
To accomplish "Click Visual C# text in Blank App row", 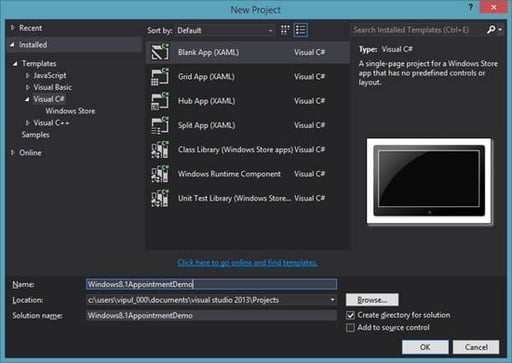I will (x=309, y=52).
